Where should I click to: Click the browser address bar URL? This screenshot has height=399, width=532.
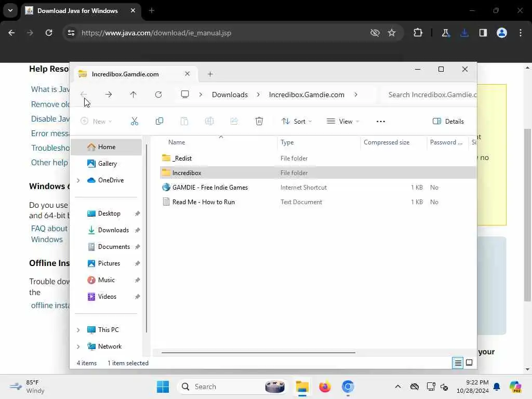(156, 33)
